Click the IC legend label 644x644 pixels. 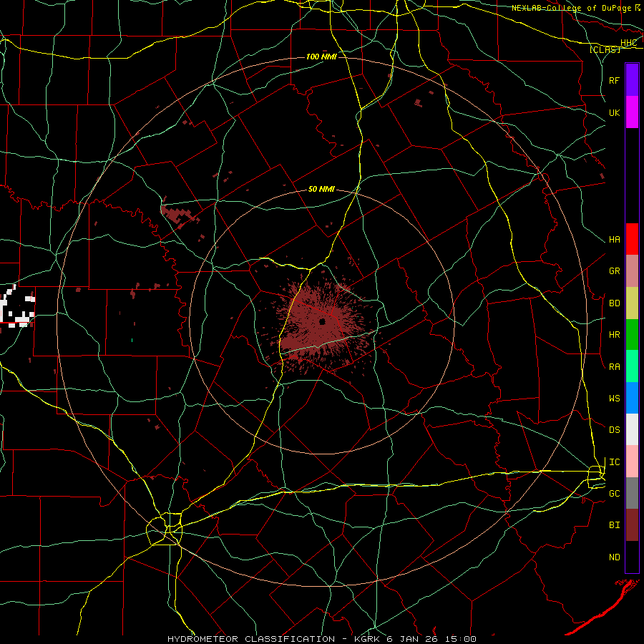[615, 462]
